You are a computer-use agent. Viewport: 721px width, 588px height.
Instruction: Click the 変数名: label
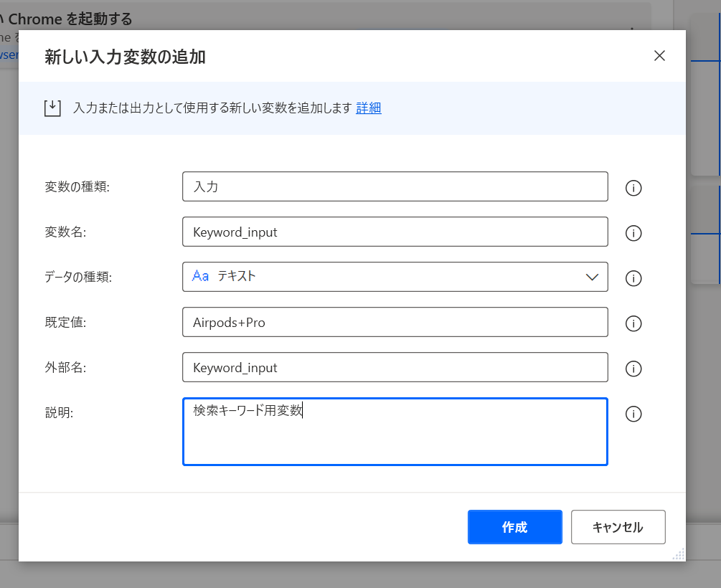(x=65, y=232)
